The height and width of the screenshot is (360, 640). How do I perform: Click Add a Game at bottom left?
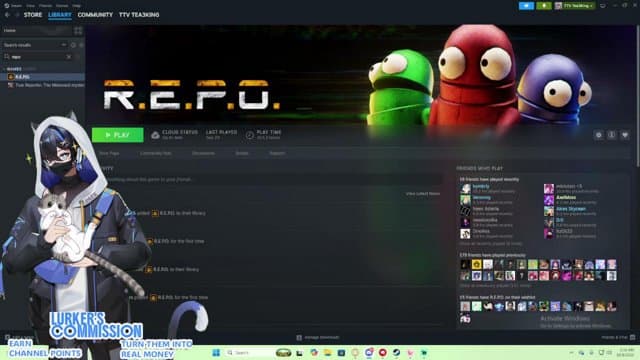pyautogui.click(x=19, y=338)
